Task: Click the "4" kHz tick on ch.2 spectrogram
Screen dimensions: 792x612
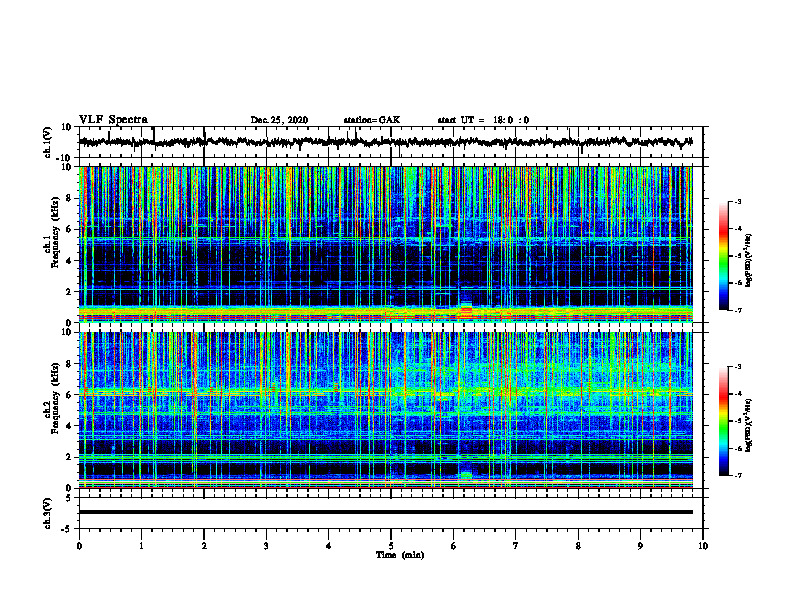Action: click(69, 426)
